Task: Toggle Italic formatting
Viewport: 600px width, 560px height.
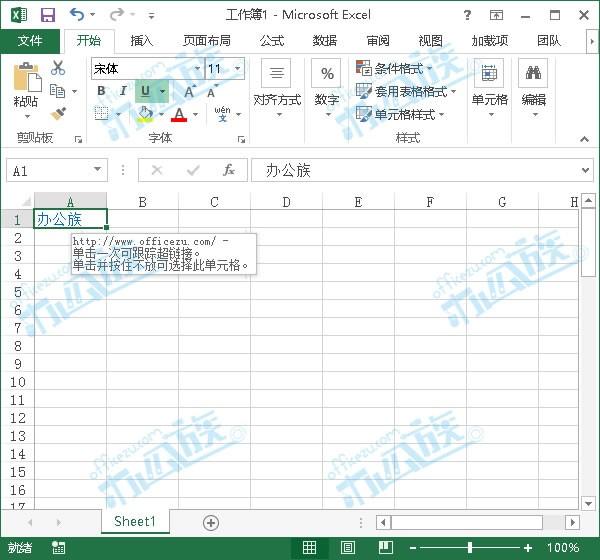Action: pyautogui.click(x=123, y=91)
